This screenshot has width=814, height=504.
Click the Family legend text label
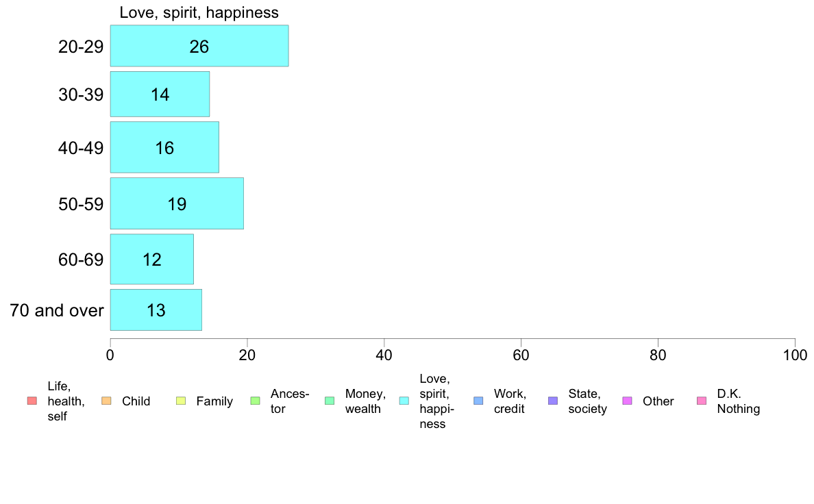click(214, 401)
